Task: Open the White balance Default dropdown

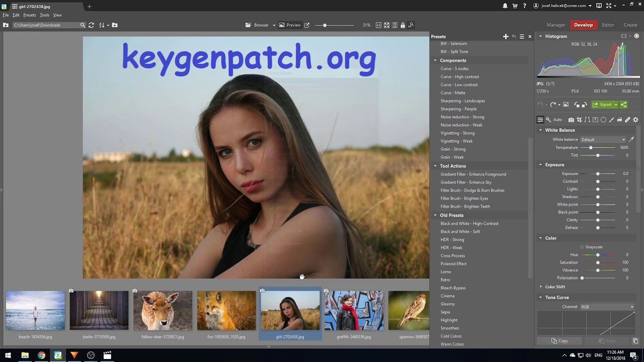Action: pos(603,139)
